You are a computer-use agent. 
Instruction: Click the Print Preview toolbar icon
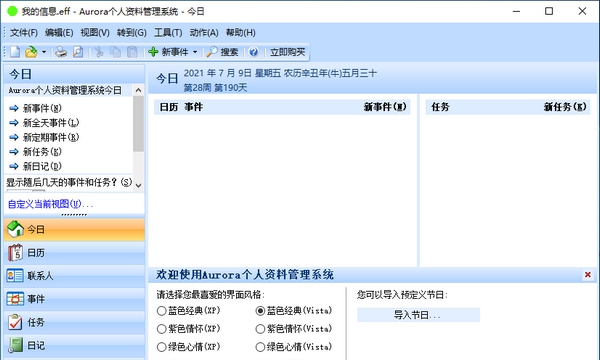tap(78, 52)
